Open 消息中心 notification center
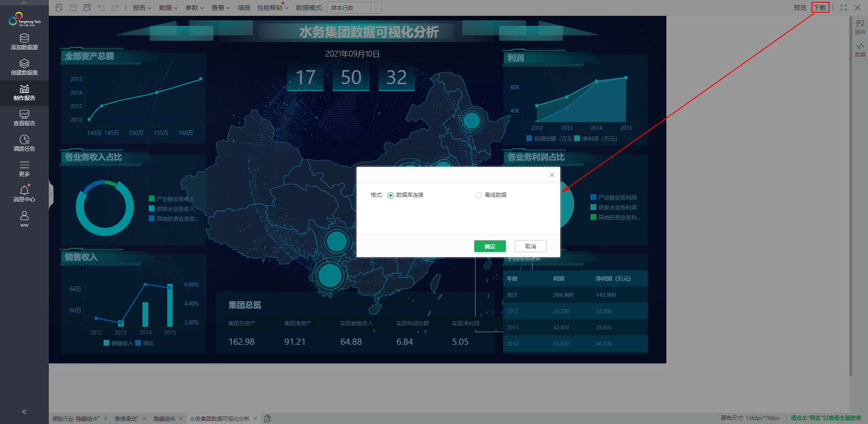The image size is (868, 424). coord(24,193)
